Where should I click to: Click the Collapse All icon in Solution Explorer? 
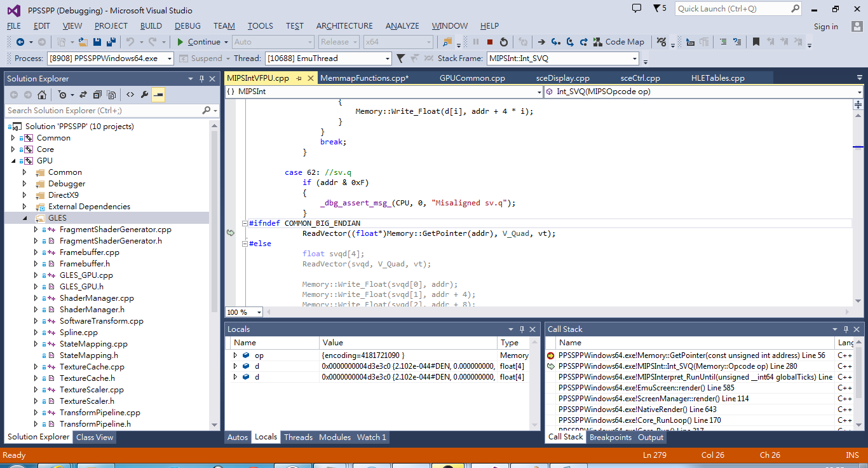(x=97, y=95)
